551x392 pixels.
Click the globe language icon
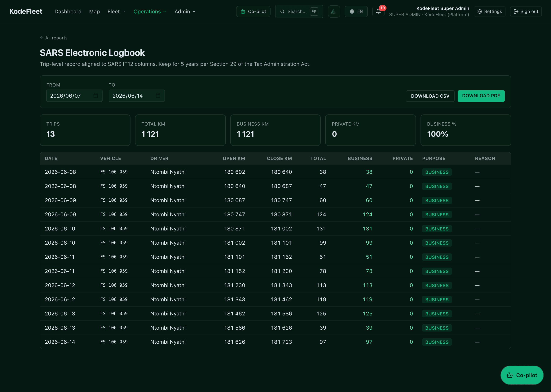point(352,12)
